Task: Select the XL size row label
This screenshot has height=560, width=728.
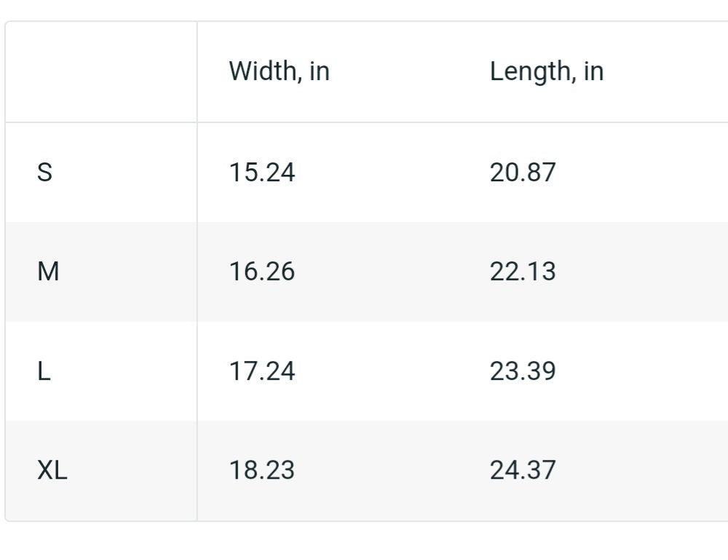Action: click(x=52, y=470)
